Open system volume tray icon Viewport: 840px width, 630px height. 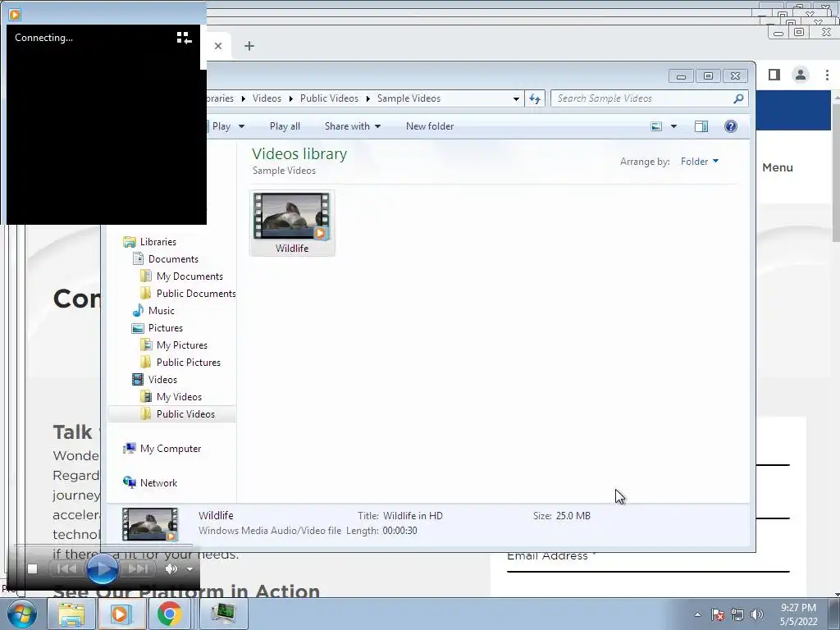(x=757, y=615)
